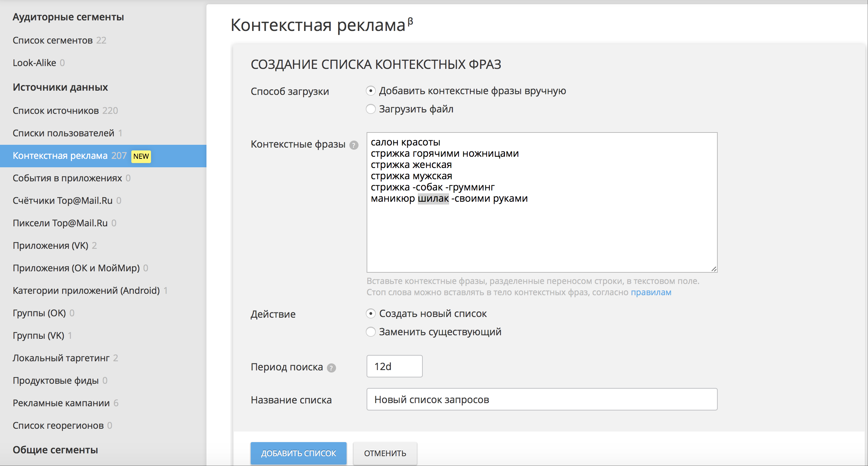Open Счётчики Top@Mail.Ru section
Screen dimensions: 868x466
click(x=63, y=200)
